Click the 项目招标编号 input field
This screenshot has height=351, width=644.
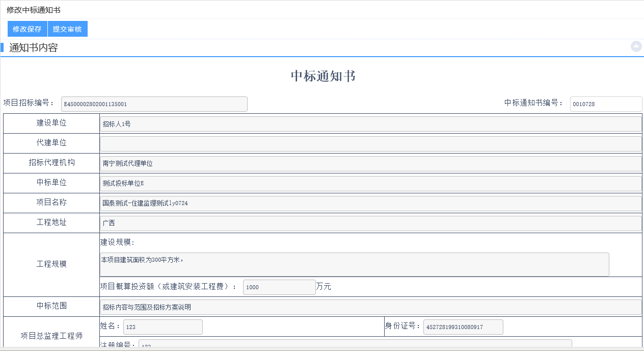[154, 104]
